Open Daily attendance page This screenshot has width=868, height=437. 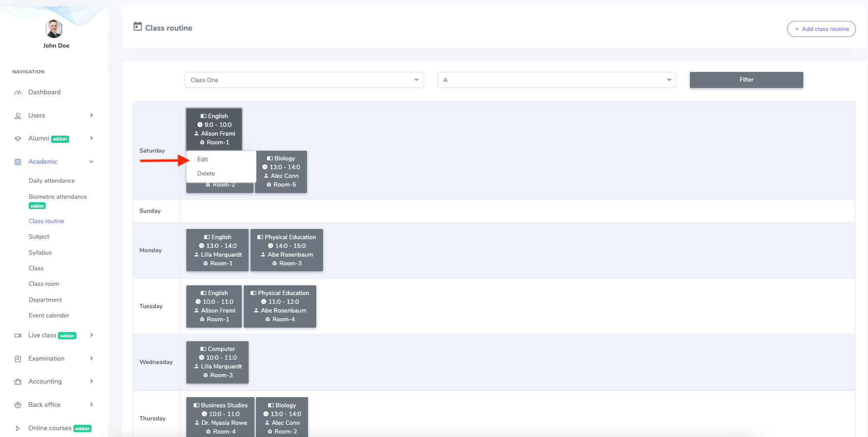pyautogui.click(x=52, y=181)
